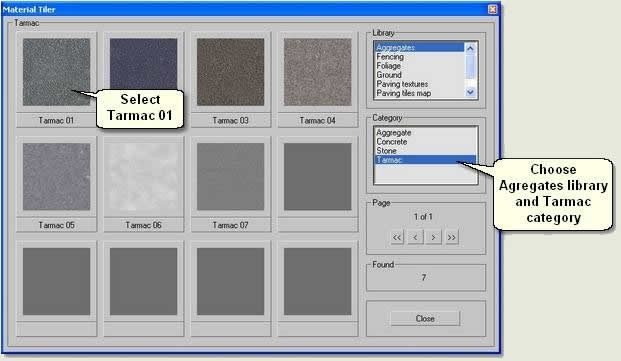This screenshot has height=361, width=621.
Task: Click the Close button
Action: tap(425, 319)
